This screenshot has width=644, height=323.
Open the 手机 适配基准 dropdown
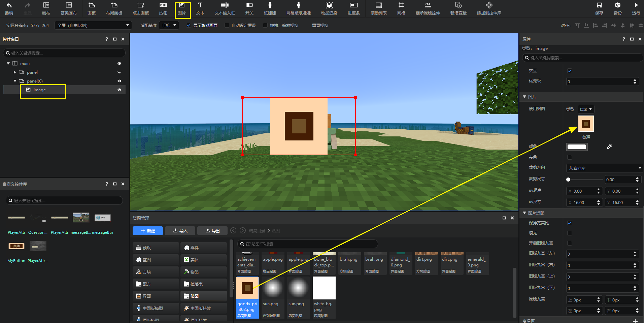169,26
